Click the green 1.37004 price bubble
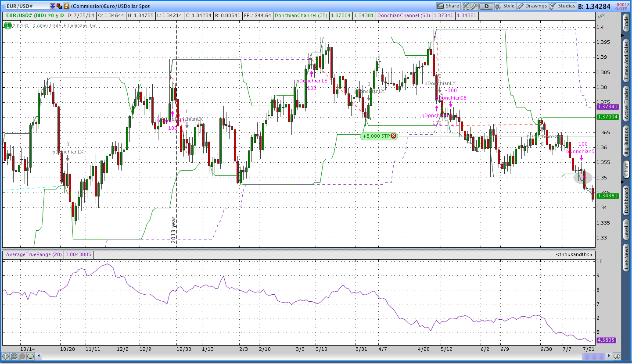Viewport: 632px width, 364px height. (608, 117)
